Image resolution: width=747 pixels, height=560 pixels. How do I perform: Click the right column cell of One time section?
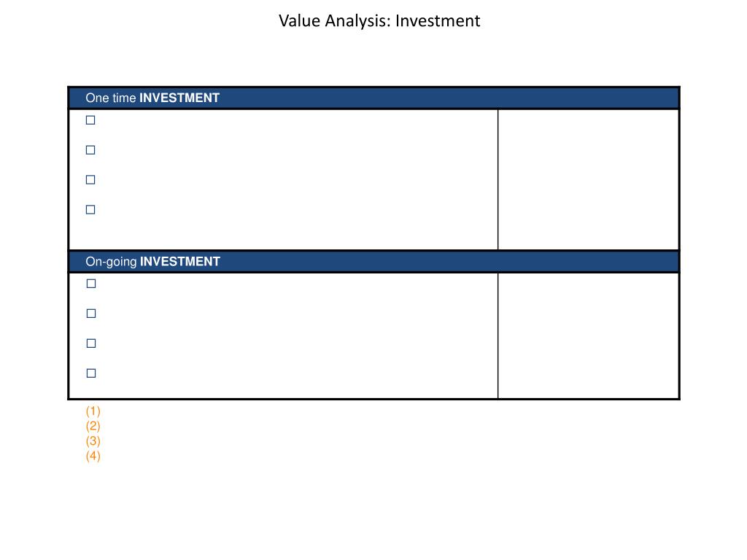[589, 179]
